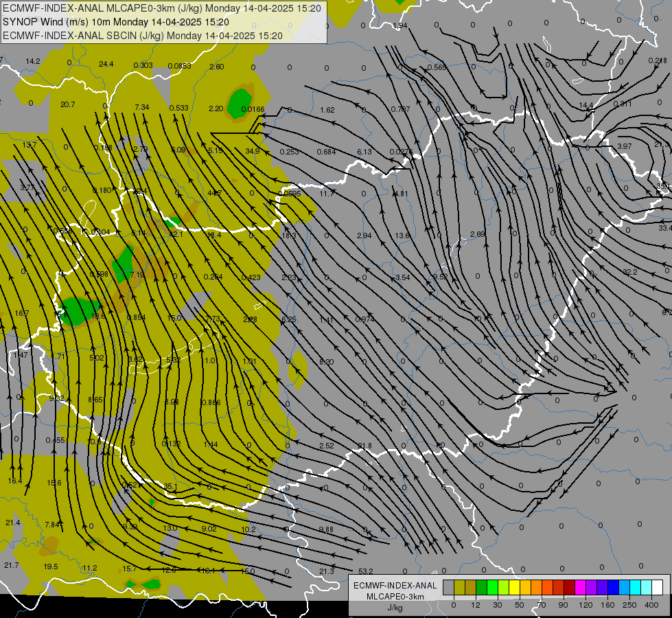Screen dimensions: 672x618
Task: Click the legend label MLCAPE0-3km
Action: coord(395,597)
